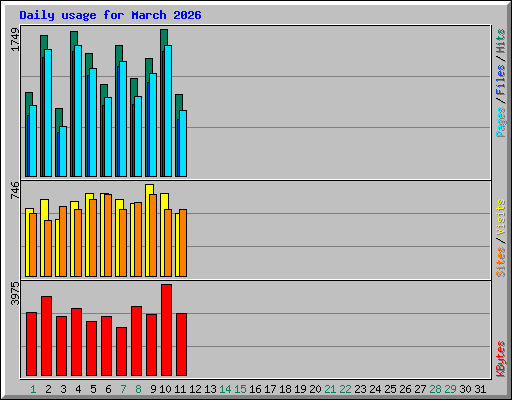The width and height of the screenshot is (512, 400).
Task: Click the cyan pages bar for day 7
Action: 123,119
